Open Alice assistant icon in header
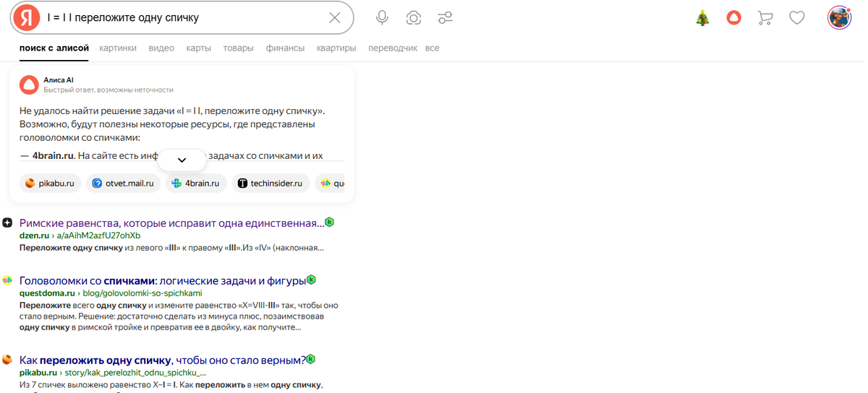Viewport: 868px width, 393px height. 733,18
